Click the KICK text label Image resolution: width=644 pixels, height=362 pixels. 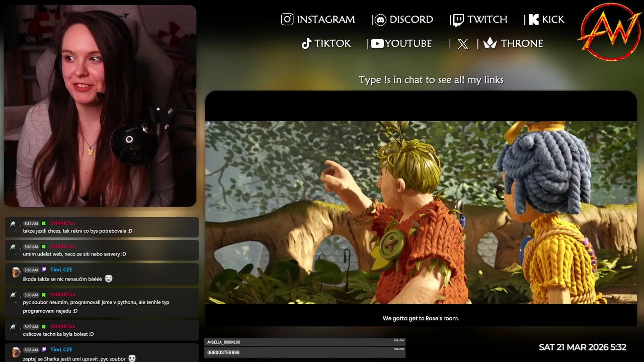[x=553, y=20]
